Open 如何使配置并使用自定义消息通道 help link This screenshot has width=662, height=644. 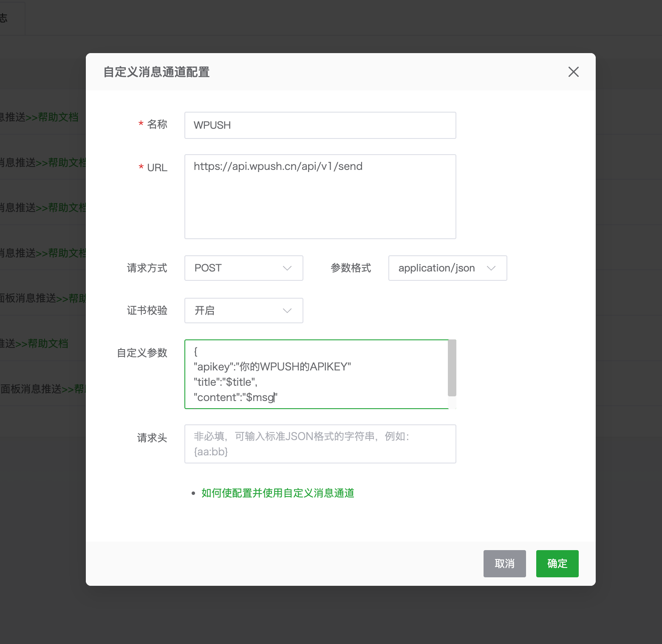pyautogui.click(x=278, y=493)
